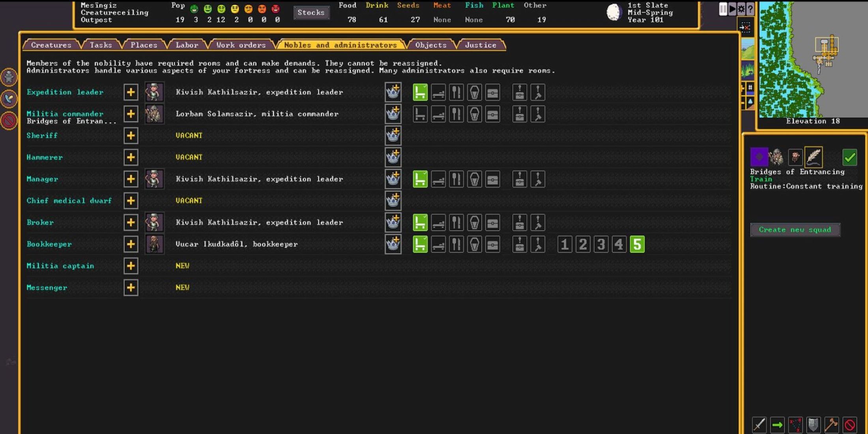The image size is (868, 434).
Task: Click red prohibited icon on left sidebar
Action: pyautogui.click(x=9, y=121)
